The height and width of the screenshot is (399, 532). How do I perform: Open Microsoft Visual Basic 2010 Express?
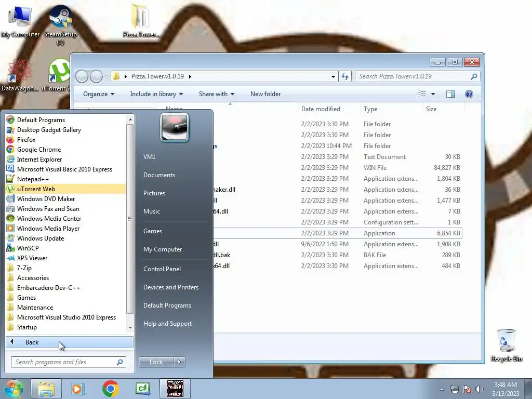coord(65,169)
